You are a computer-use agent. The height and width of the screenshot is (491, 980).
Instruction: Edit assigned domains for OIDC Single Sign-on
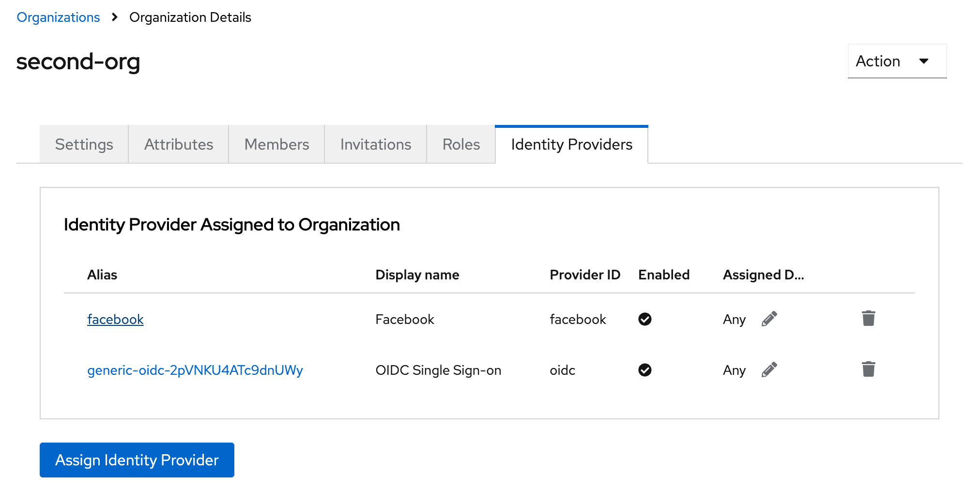click(769, 369)
